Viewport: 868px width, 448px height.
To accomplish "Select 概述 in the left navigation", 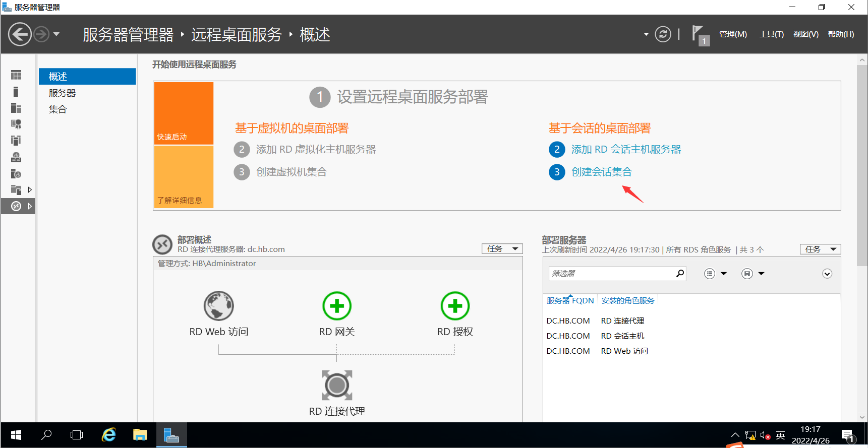I will click(x=87, y=76).
